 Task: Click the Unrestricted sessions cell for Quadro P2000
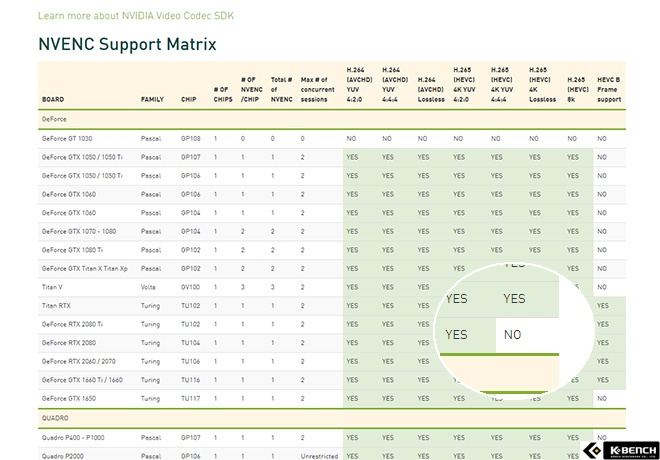pos(319,456)
